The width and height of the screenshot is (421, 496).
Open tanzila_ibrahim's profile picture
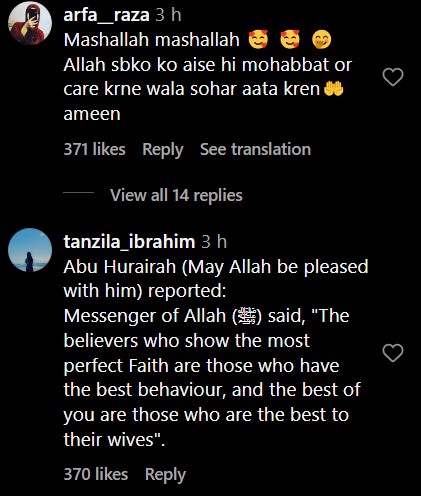coord(30,250)
